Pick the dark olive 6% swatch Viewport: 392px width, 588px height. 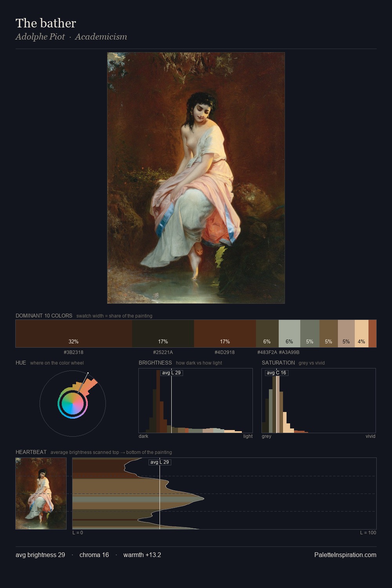(267, 334)
